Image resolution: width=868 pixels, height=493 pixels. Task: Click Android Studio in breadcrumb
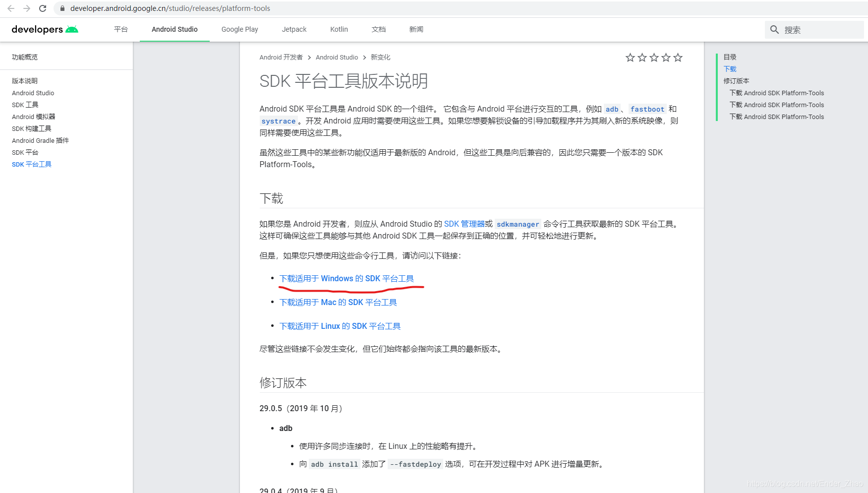click(337, 58)
